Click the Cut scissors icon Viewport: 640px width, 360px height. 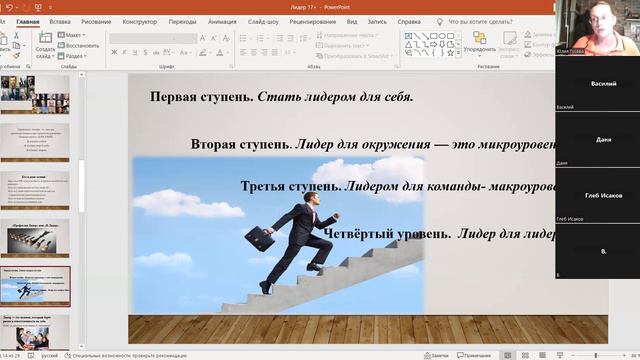pos(16,36)
